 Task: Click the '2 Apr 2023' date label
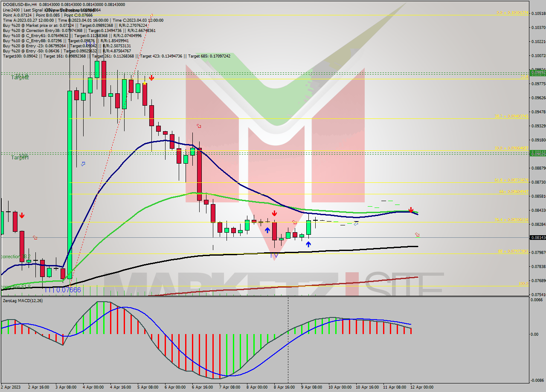(10, 387)
